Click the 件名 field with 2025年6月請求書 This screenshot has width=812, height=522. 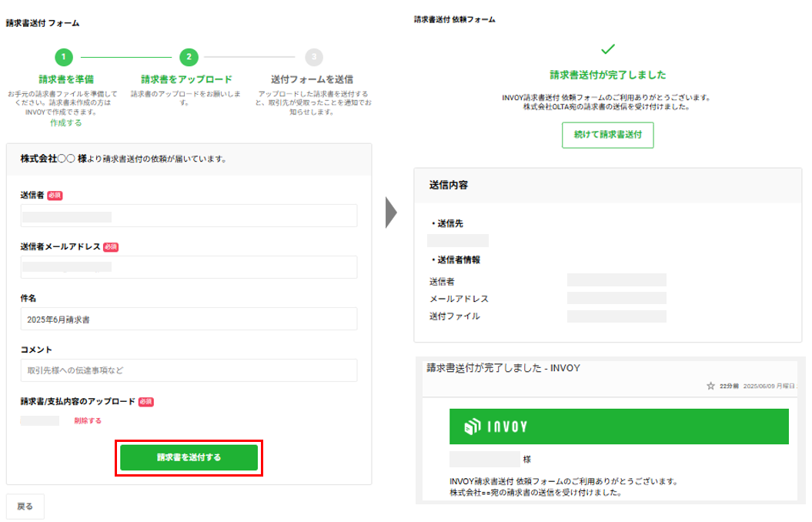189,319
